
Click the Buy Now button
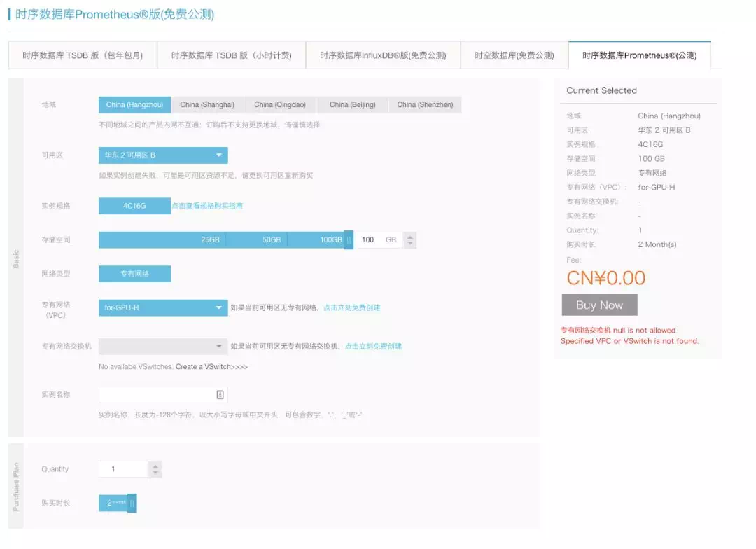[x=599, y=305]
